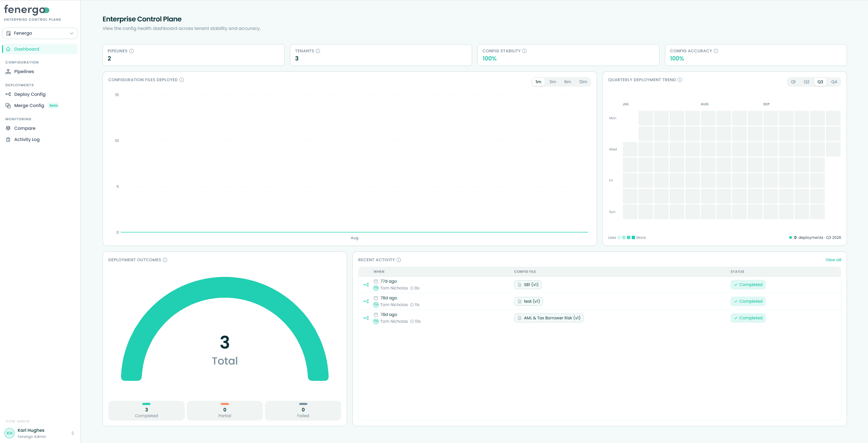Screen dimensions: 868x443
Task: Click the SB1 (v1) config file chip
Action: [528, 285]
